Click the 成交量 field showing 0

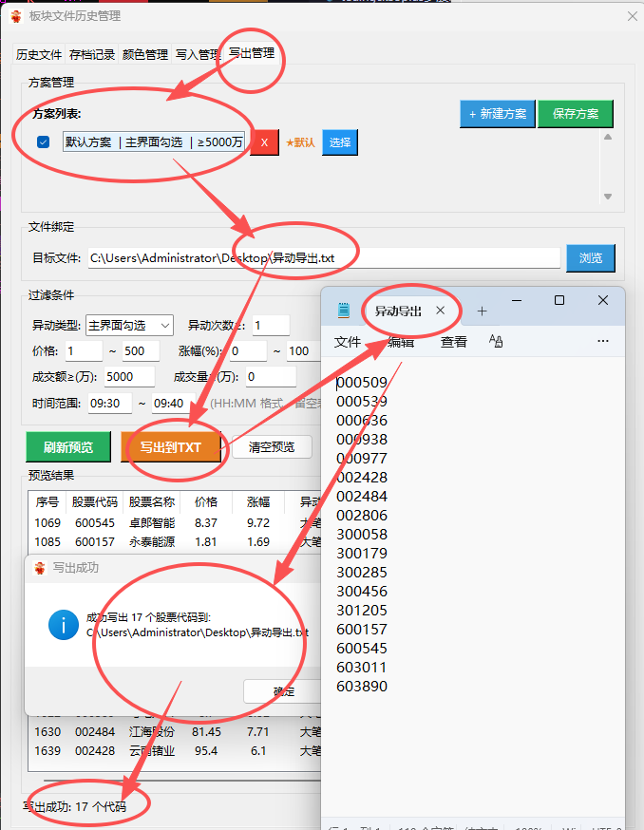[270, 377]
